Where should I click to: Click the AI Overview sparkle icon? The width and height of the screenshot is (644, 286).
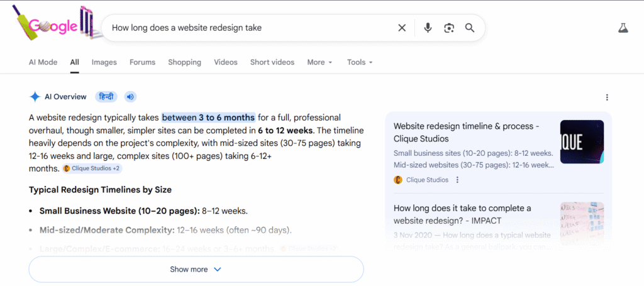tap(35, 97)
